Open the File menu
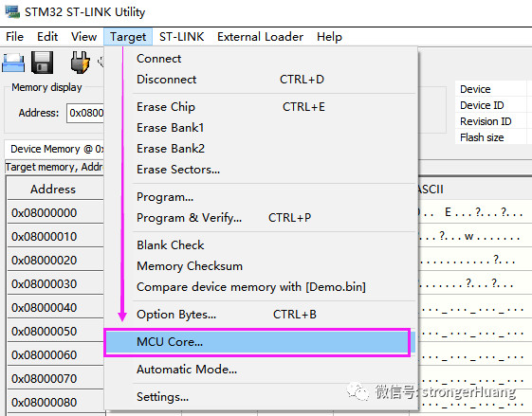This screenshot has width=532, height=416. [14, 37]
